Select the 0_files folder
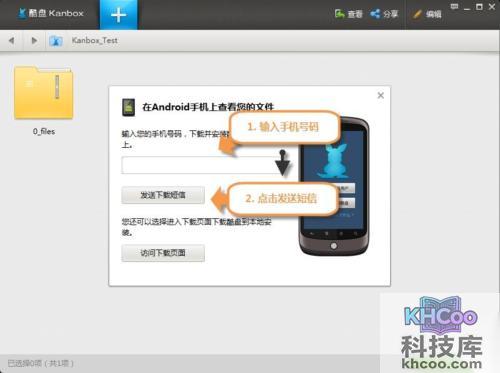Image resolution: width=500 pixels, height=373 pixels. tap(44, 100)
